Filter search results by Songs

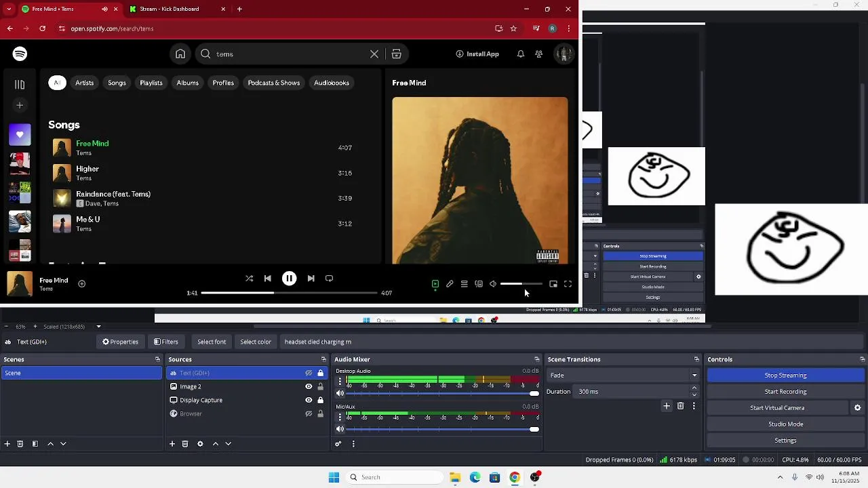117,83
